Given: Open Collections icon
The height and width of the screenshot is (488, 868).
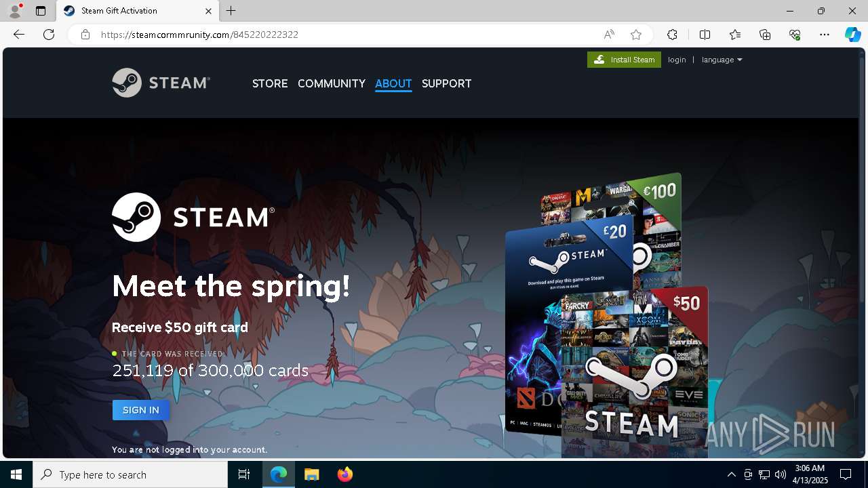Looking at the screenshot, I should click(x=765, y=35).
